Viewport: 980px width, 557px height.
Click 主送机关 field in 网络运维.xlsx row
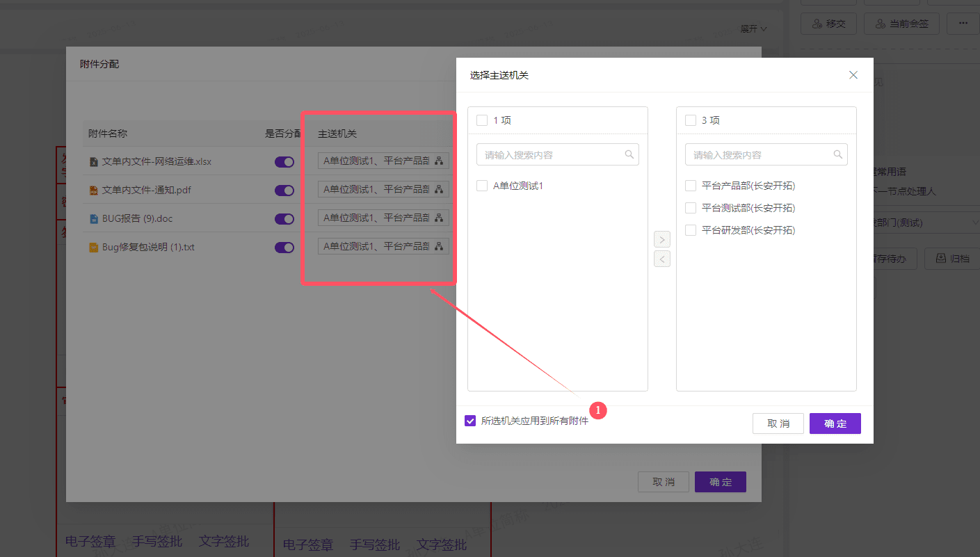click(x=383, y=161)
